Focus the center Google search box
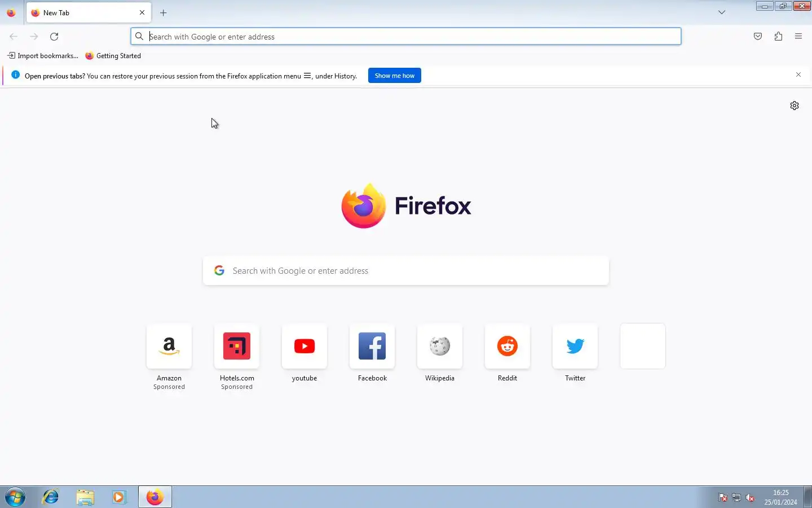 [406, 271]
